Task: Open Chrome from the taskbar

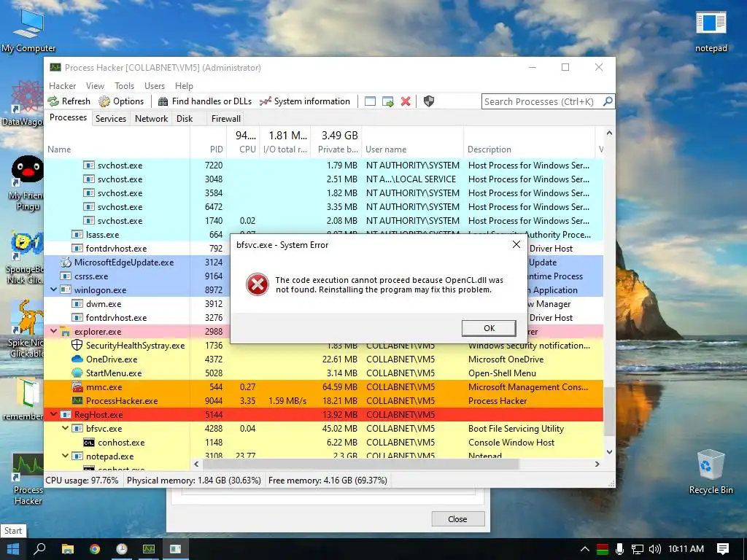Action: coord(95,549)
